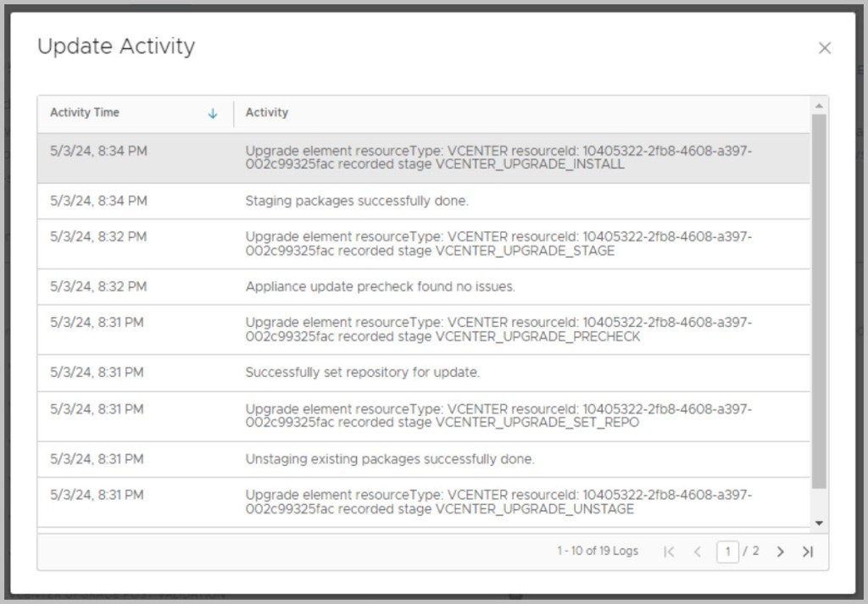Select the VCENTER_UPGRADE_STAGE log row
The width and height of the screenshot is (868, 604).
(x=424, y=244)
